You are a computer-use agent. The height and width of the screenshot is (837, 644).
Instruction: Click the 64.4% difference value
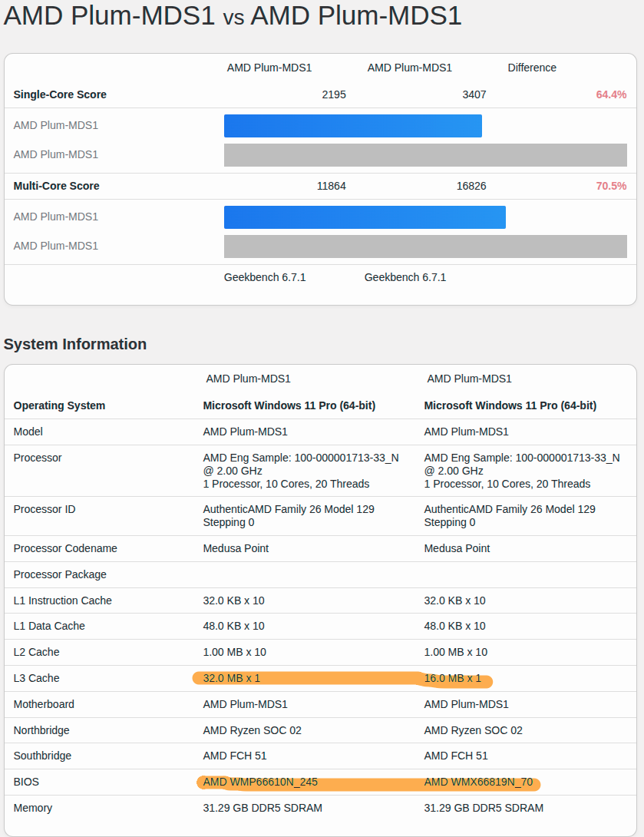click(611, 94)
